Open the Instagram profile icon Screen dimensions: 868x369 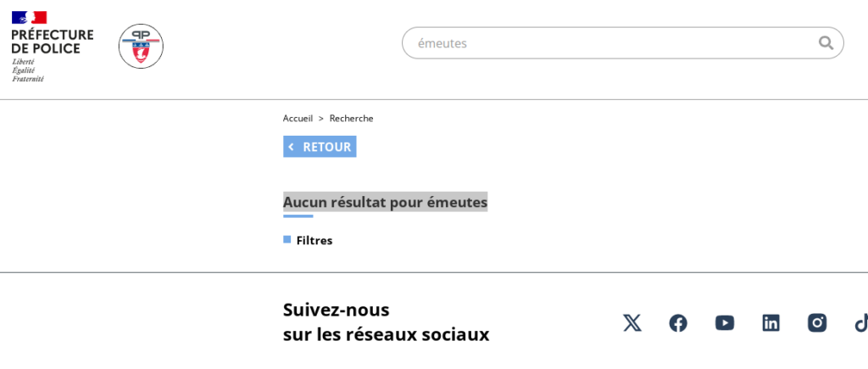[816, 322]
